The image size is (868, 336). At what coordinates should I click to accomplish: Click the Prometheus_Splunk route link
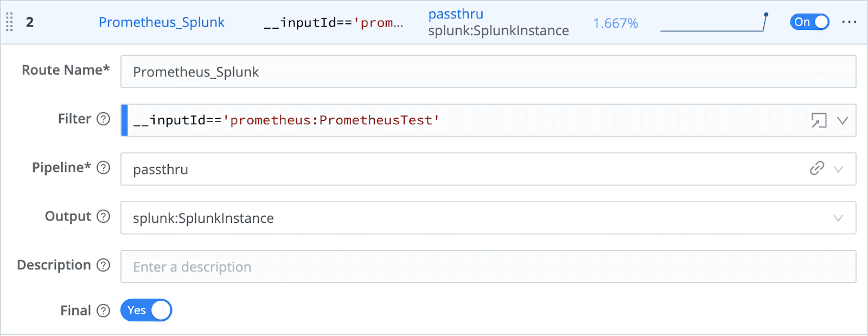pos(161,22)
